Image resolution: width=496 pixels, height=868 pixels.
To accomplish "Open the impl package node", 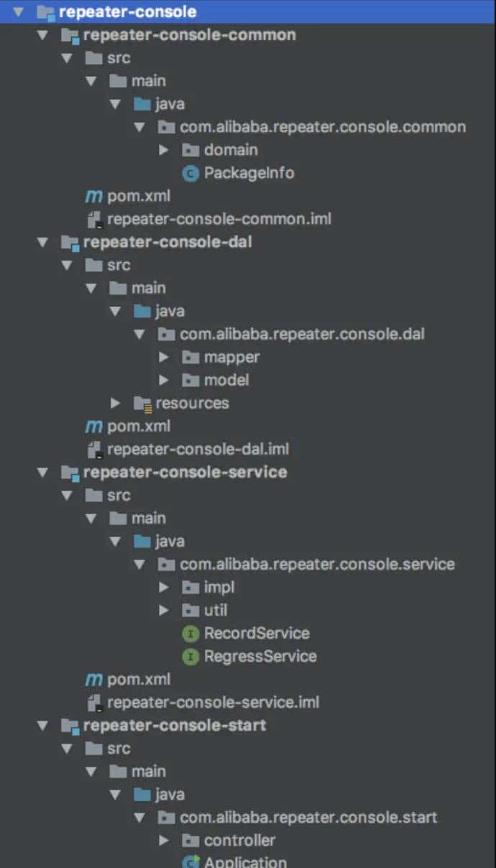I will coord(163,587).
